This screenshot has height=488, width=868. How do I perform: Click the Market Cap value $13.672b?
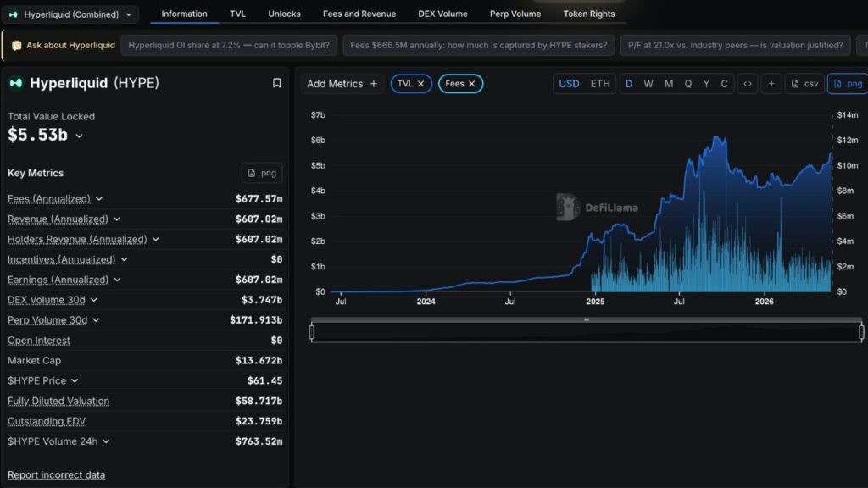(x=259, y=361)
